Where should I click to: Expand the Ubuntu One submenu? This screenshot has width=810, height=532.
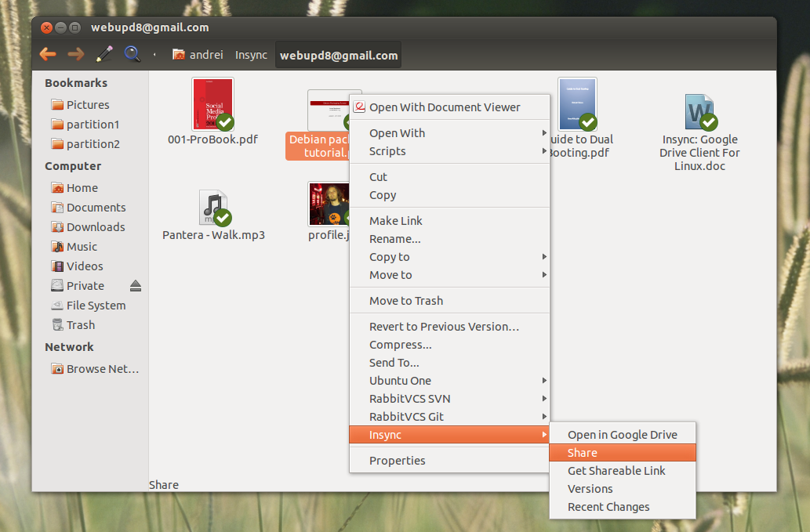(x=449, y=381)
